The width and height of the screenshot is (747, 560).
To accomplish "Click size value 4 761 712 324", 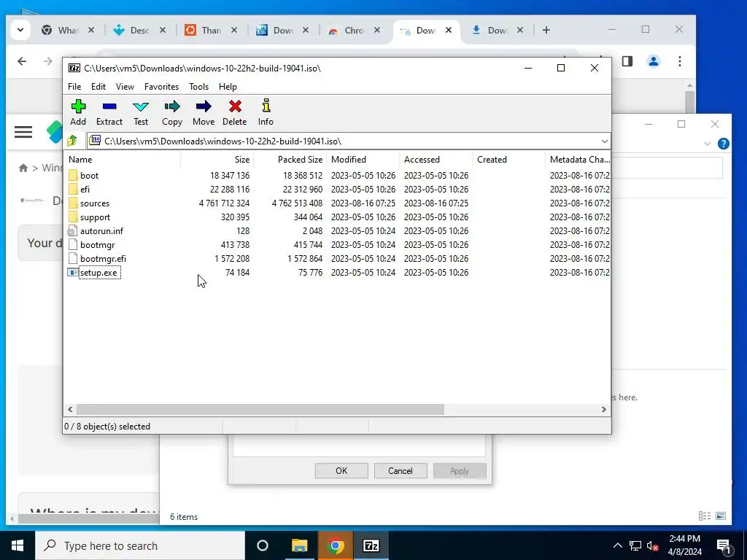I will (224, 203).
